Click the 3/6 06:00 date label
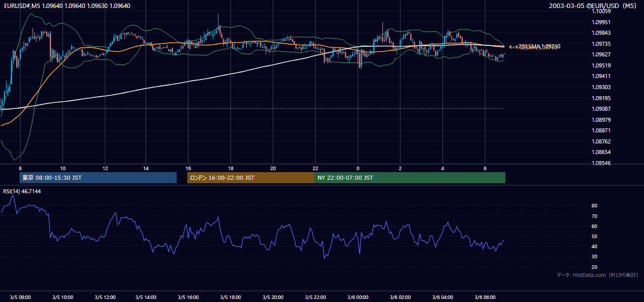Image resolution: width=644 pixels, height=302 pixels. coord(485,297)
